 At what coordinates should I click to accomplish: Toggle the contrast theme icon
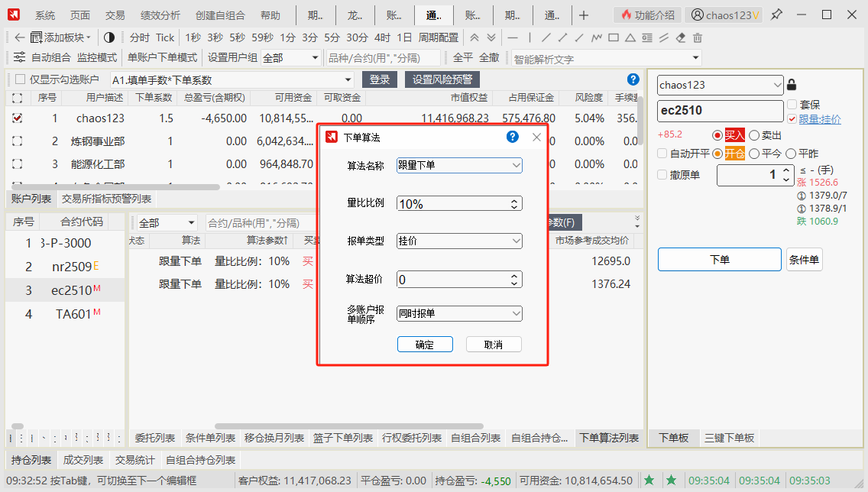click(x=108, y=37)
